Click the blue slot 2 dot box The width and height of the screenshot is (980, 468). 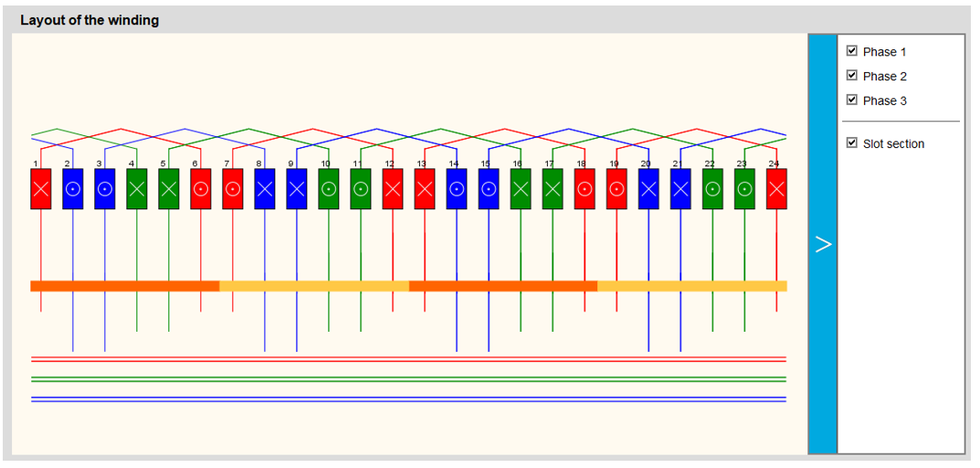(73, 189)
